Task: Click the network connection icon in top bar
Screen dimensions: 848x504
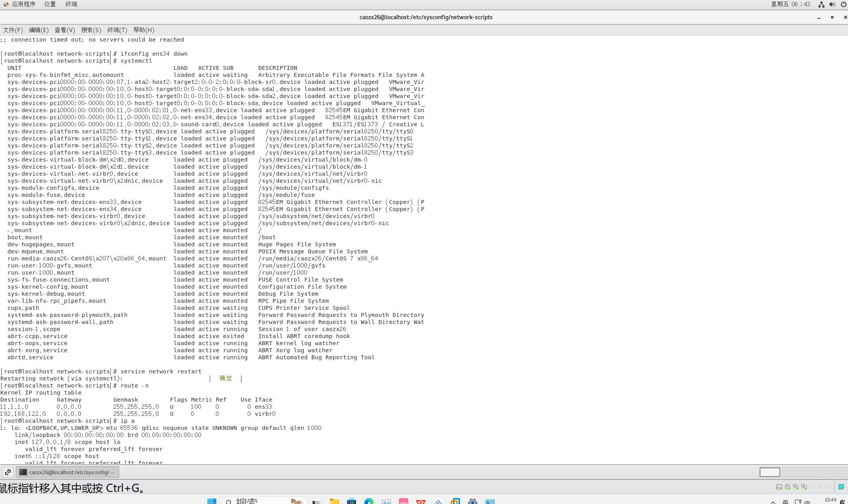Action: click(821, 4)
